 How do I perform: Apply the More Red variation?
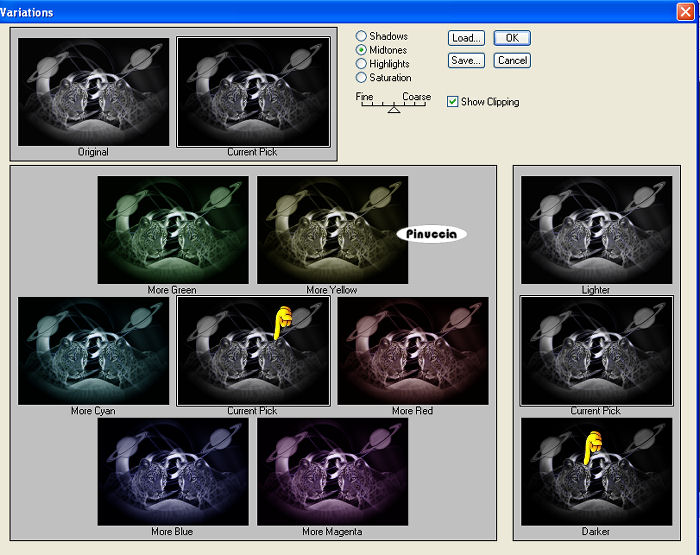point(413,351)
